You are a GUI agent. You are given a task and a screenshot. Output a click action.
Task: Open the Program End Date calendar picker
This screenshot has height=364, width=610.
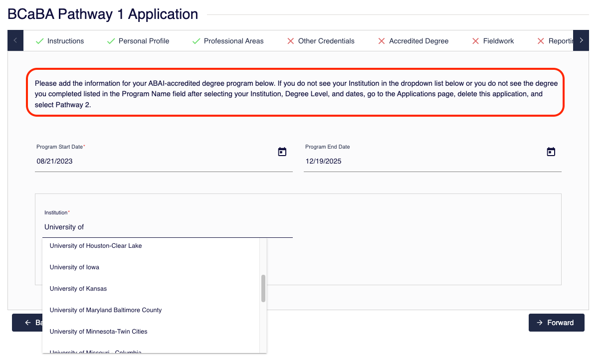tap(551, 152)
